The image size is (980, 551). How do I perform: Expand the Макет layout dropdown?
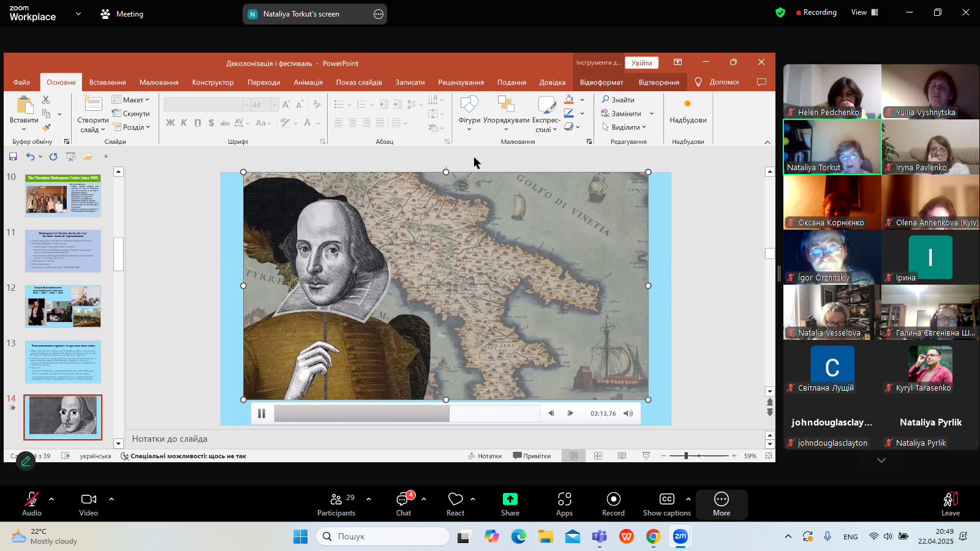click(131, 100)
